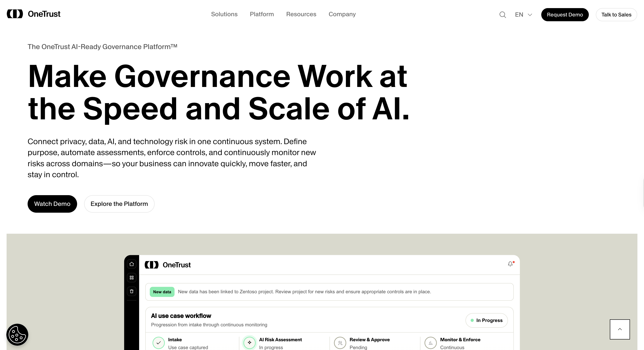Click the Request Demo button
The image size is (644, 350).
(x=565, y=15)
